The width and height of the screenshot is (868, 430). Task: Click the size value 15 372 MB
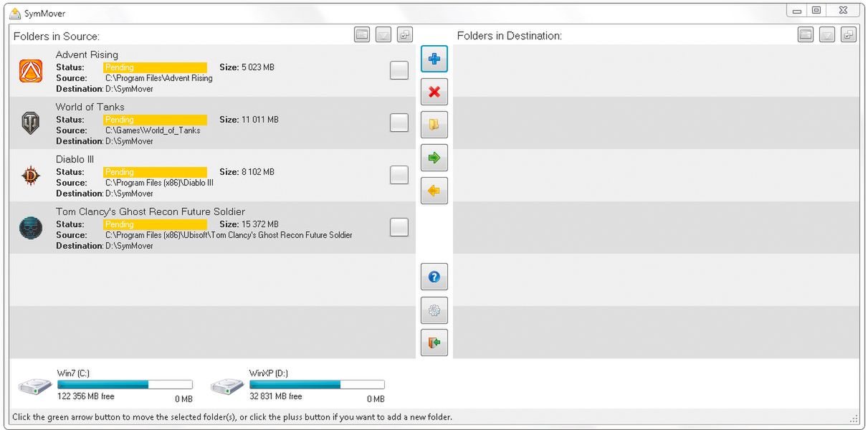(259, 224)
